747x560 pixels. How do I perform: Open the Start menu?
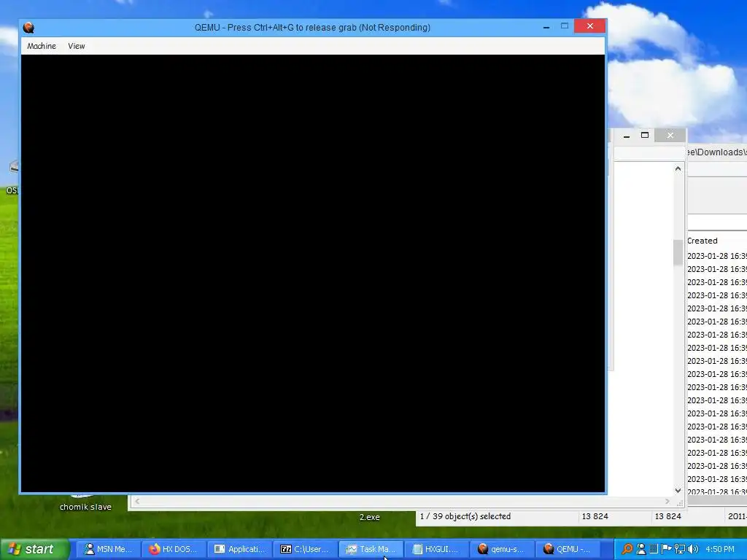[35, 549]
